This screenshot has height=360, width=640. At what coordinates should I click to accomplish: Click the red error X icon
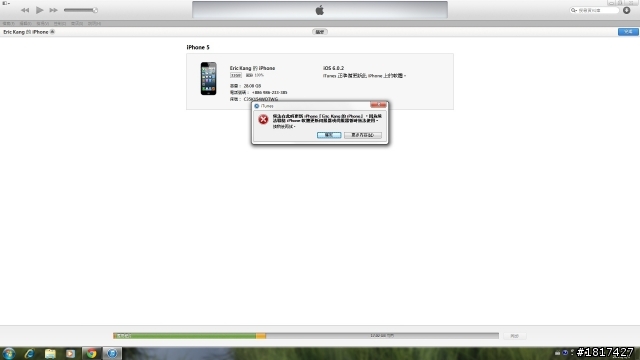click(x=263, y=119)
